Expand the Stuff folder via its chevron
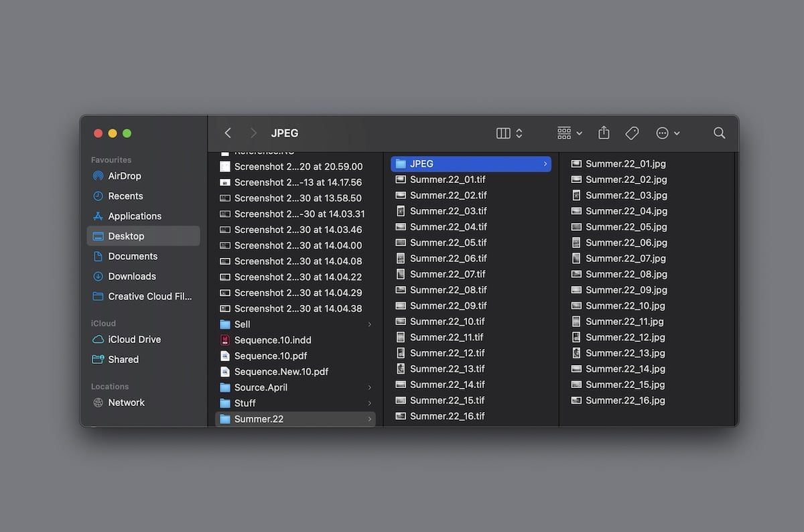Screen dimensions: 804x532 click(369, 403)
